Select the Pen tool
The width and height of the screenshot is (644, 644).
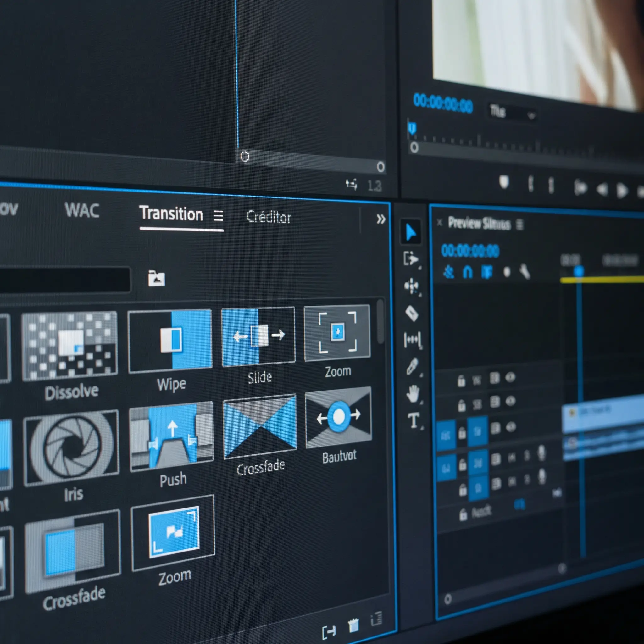coord(413,366)
